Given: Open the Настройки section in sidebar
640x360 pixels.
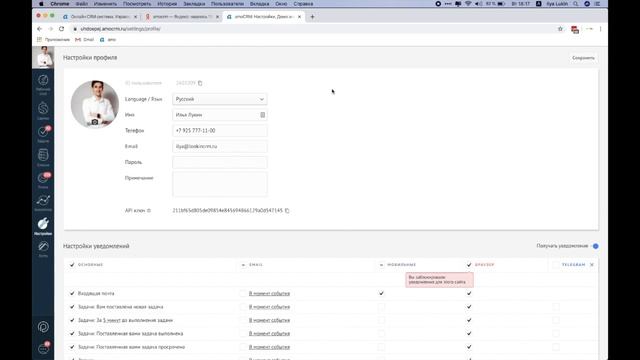Looking at the screenshot, I should (43, 226).
